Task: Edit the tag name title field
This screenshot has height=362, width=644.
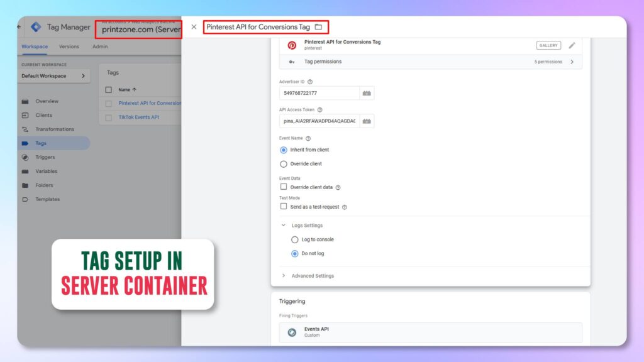Action: point(258,27)
